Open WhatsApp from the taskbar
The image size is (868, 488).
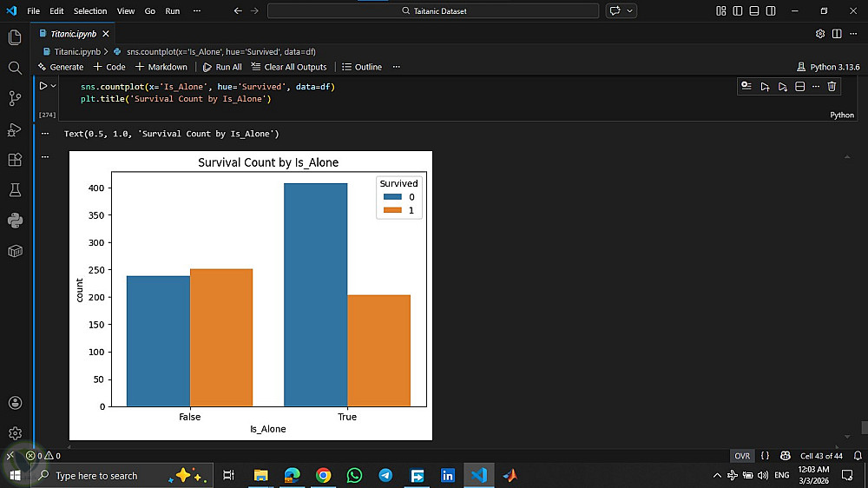tap(354, 475)
